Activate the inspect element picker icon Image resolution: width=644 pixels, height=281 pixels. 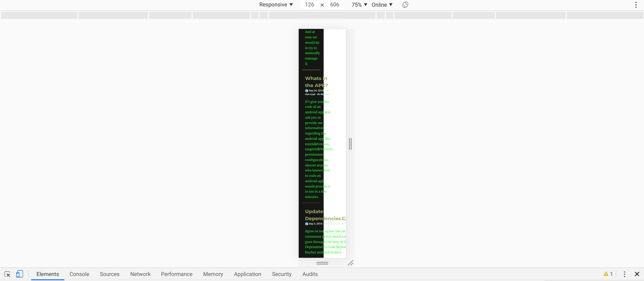(7, 274)
